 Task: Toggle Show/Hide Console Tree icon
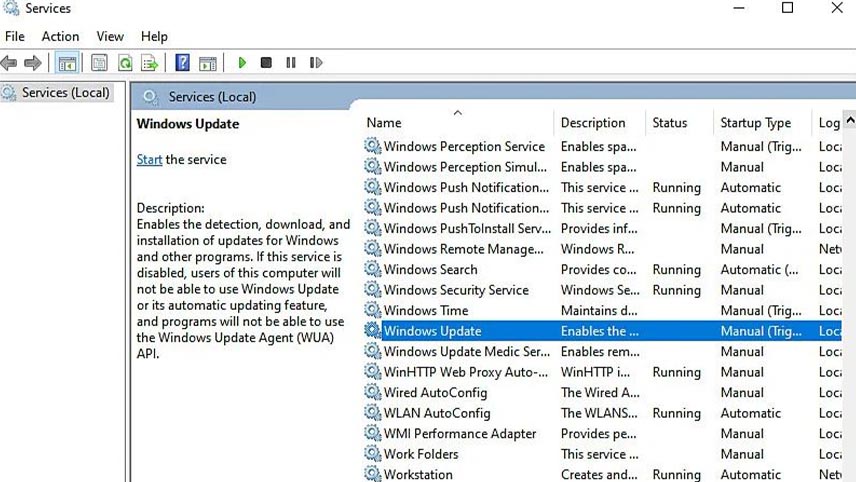67,63
